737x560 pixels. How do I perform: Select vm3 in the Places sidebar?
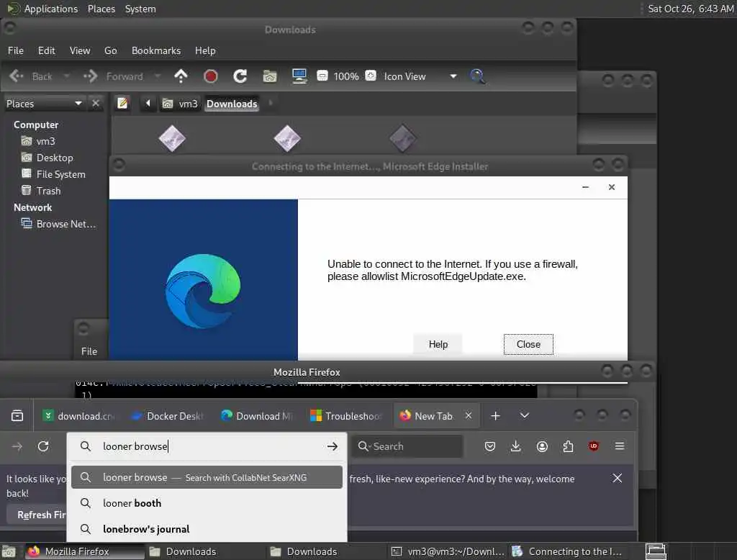[x=38, y=141]
